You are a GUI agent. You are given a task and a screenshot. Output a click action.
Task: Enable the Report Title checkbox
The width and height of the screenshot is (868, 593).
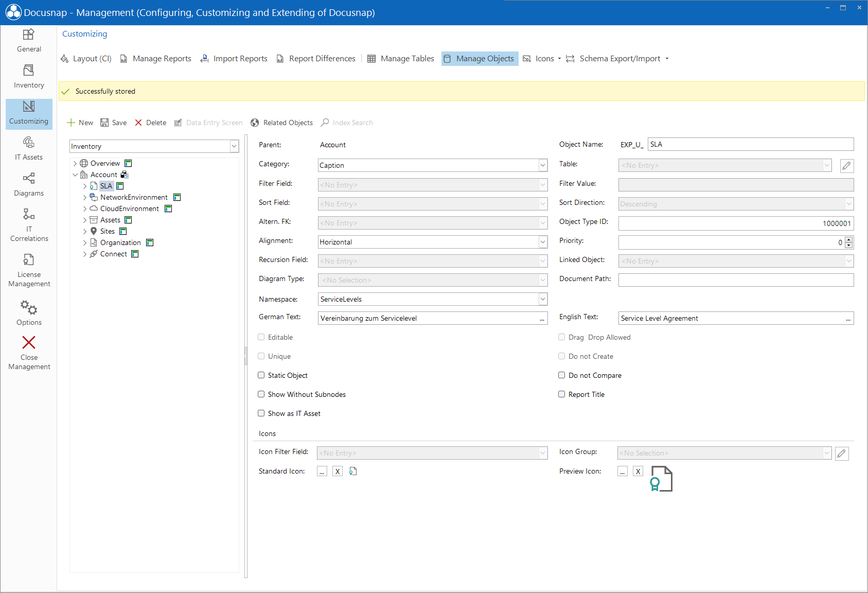click(x=562, y=394)
